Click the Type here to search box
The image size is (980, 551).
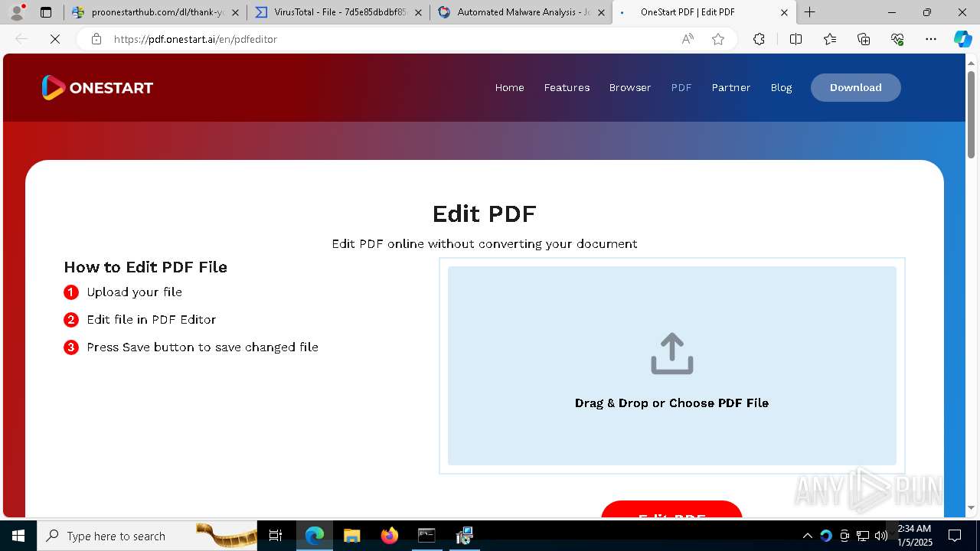coord(148,536)
